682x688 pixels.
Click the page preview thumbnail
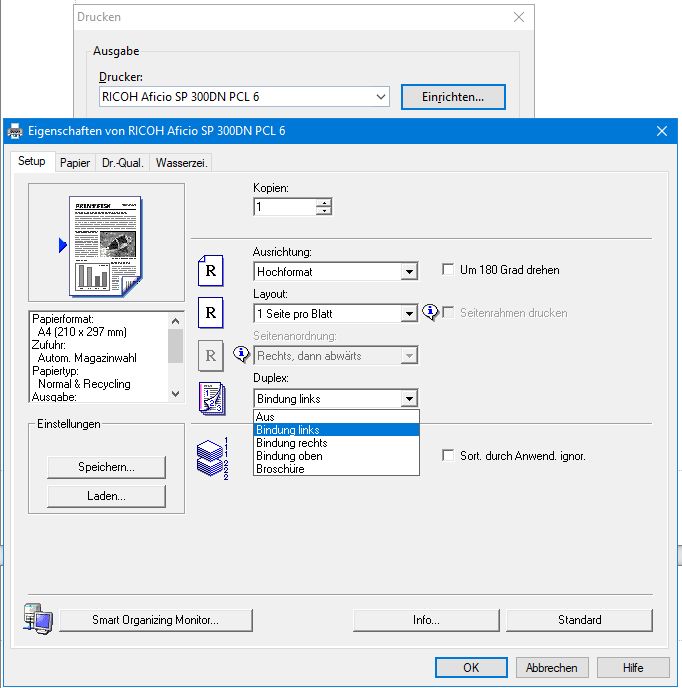coord(106,246)
